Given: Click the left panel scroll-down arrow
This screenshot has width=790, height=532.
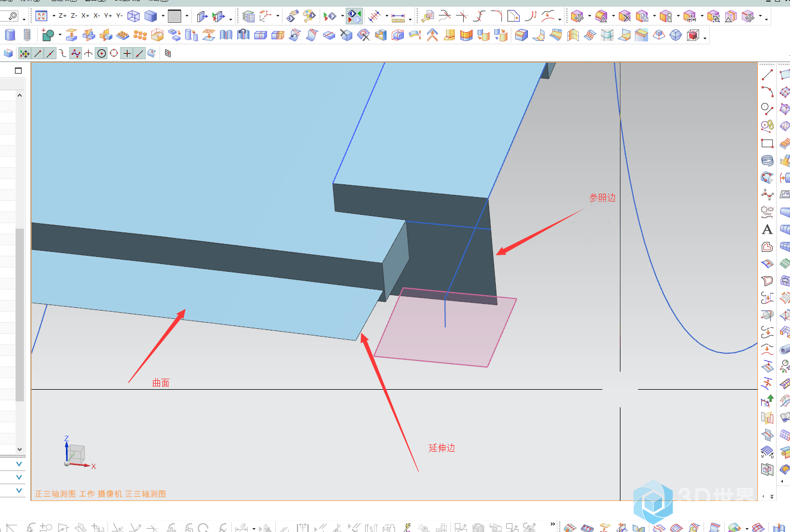Looking at the screenshot, I should 20,450.
